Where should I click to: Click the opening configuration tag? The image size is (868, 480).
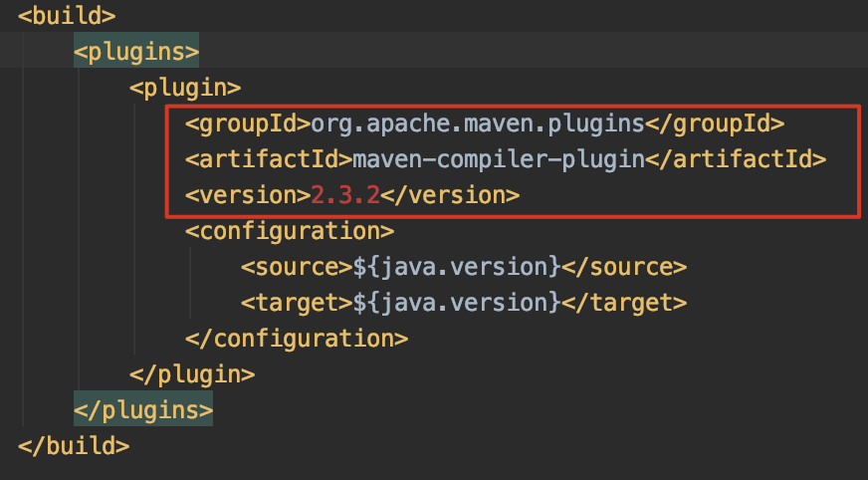click(290, 231)
